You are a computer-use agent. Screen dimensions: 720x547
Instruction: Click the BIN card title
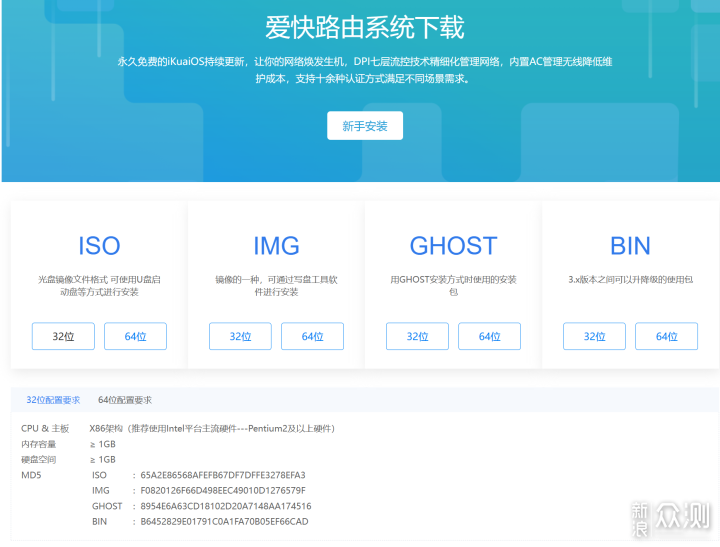(x=630, y=246)
